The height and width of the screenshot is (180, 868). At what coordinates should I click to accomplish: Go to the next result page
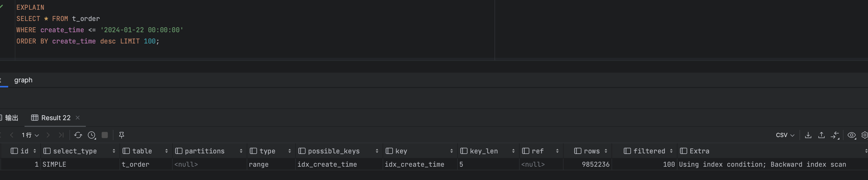(x=48, y=135)
